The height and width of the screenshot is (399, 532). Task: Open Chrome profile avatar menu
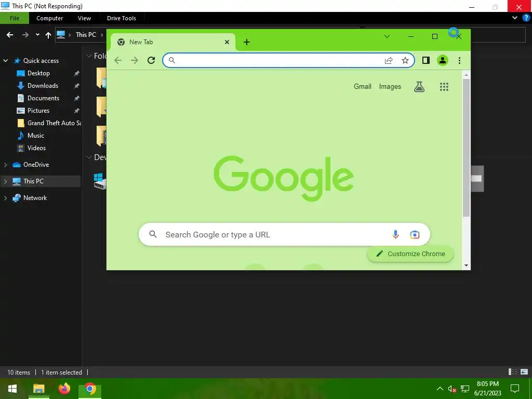coord(443,60)
